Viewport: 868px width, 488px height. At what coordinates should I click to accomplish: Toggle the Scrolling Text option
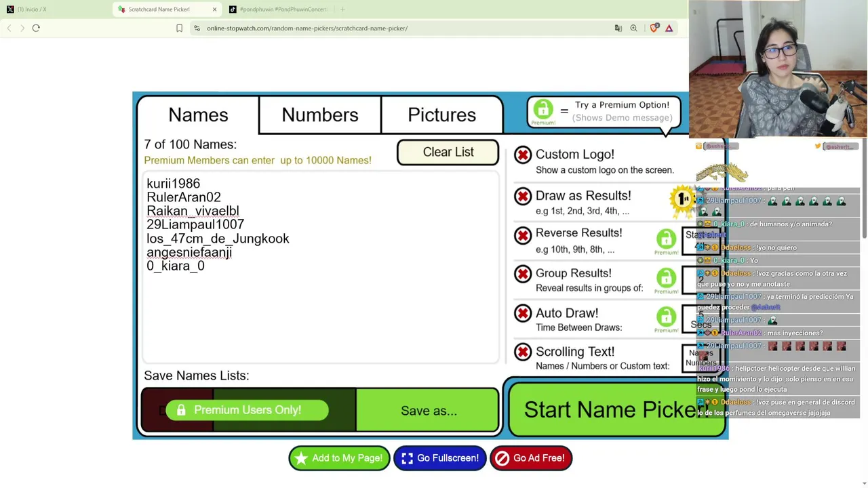coord(523,352)
